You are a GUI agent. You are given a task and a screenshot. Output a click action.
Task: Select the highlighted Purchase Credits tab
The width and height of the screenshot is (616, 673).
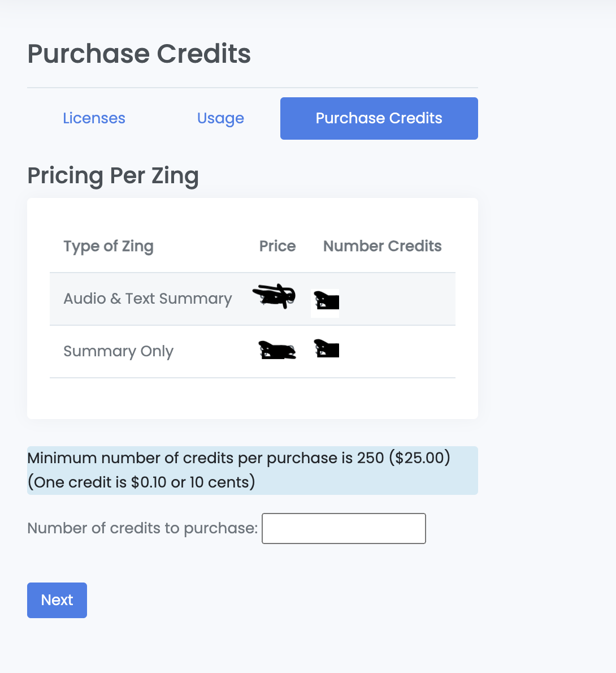tap(379, 118)
